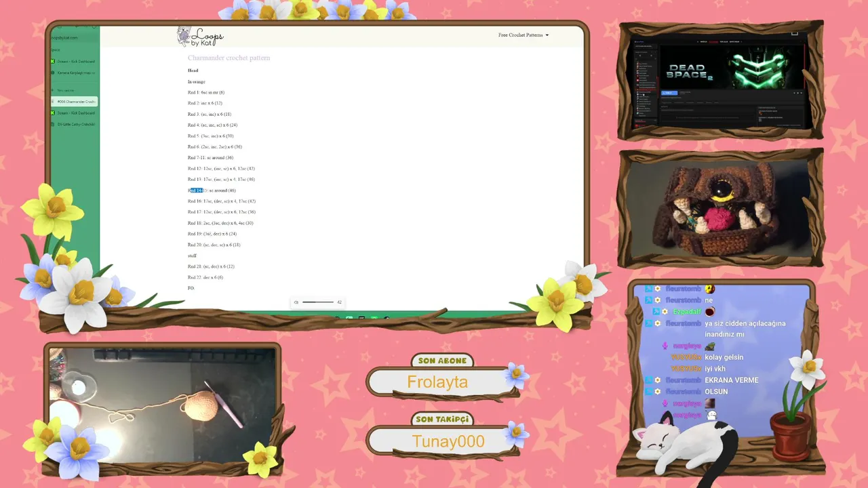Click the emote in Ezpadalf's chat message
The width and height of the screenshot is (868, 488).
[710, 312]
